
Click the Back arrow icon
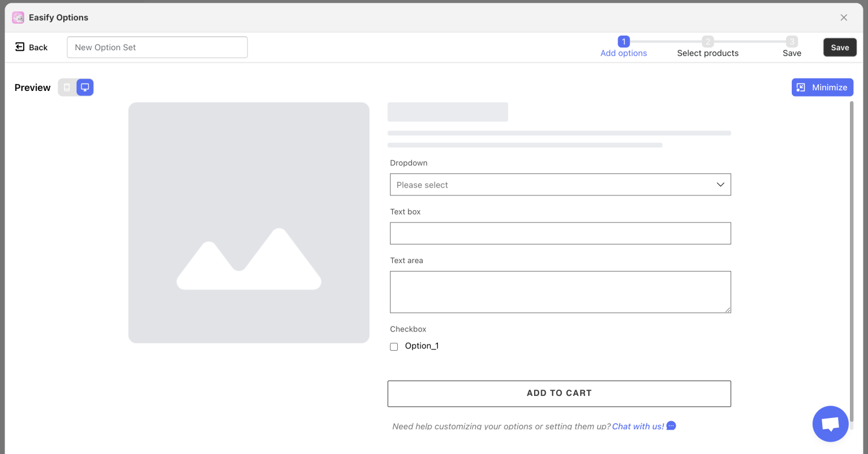(20, 47)
